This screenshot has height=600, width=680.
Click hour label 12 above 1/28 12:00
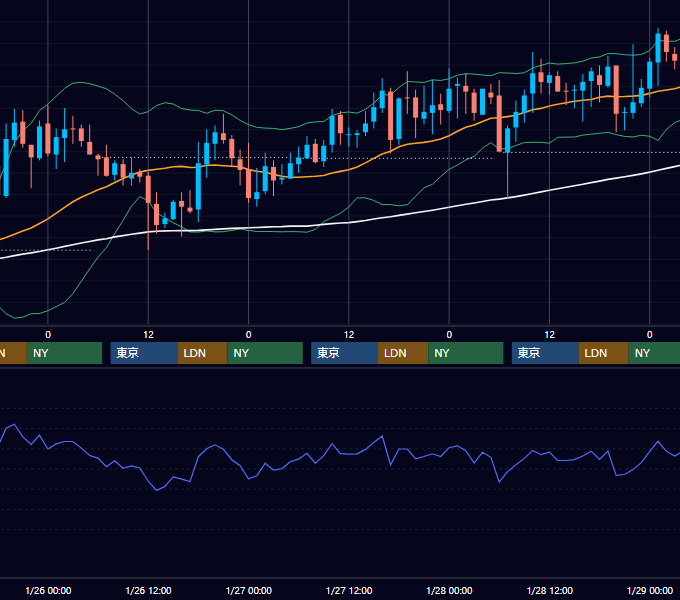549,335
